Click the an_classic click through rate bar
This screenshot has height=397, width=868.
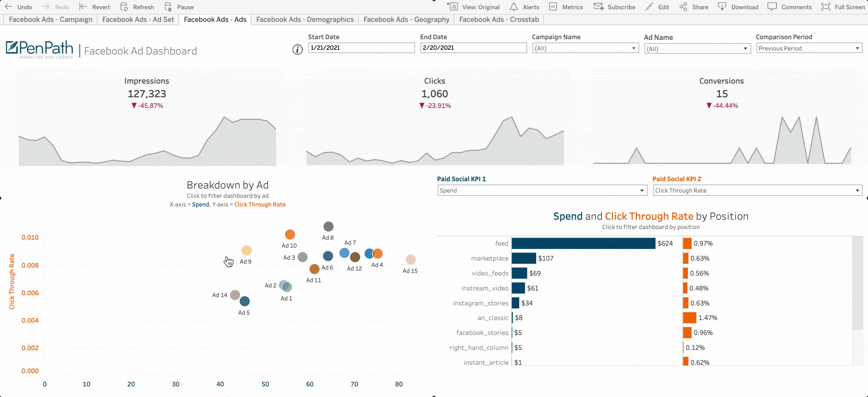tap(690, 318)
